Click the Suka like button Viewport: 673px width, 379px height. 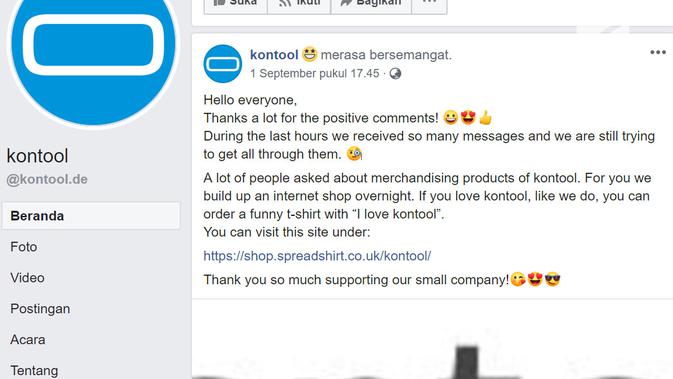(236, 6)
